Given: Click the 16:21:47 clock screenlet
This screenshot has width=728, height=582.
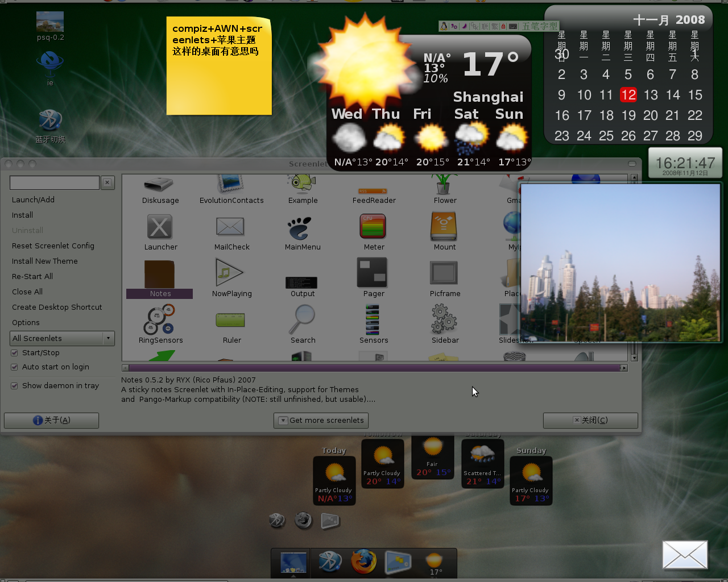Looking at the screenshot, I should tap(685, 164).
